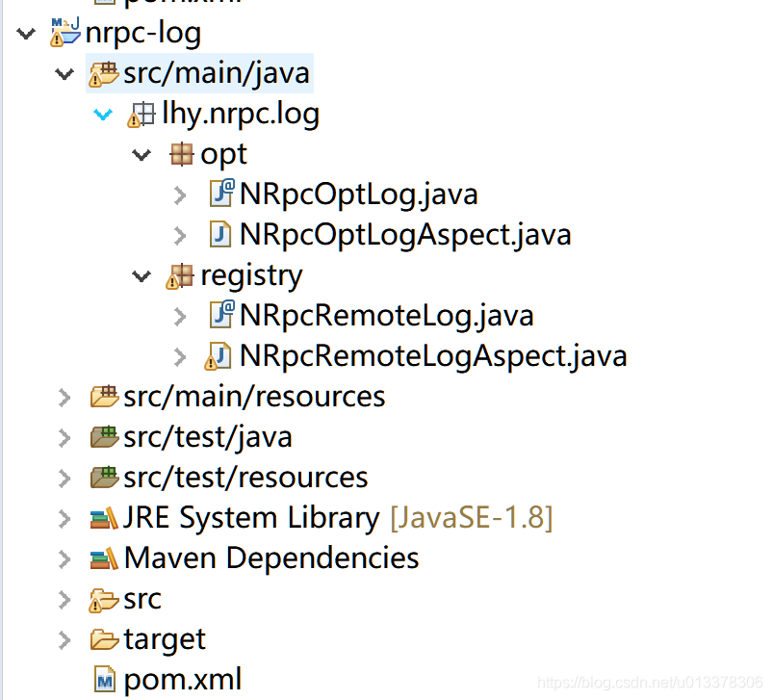Viewport: 772px width, 700px height.
Task: Select src/main/resources label
Action: [x=254, y=397]
